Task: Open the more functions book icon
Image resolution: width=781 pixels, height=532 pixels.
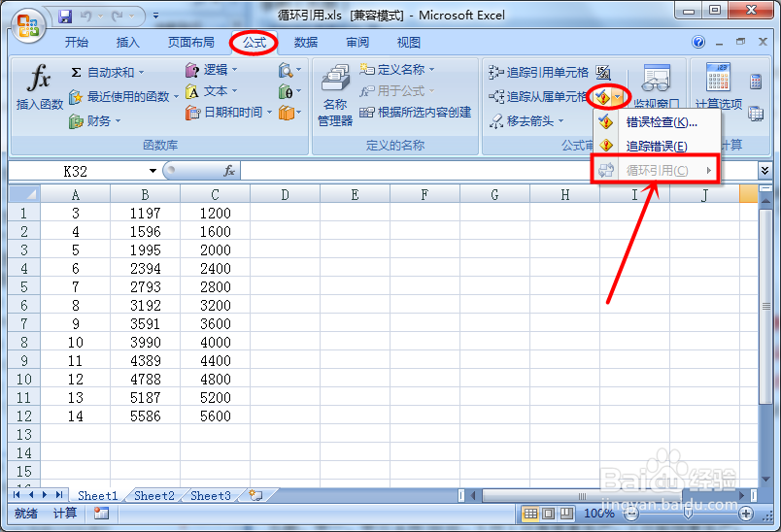Action: (289, 113)
